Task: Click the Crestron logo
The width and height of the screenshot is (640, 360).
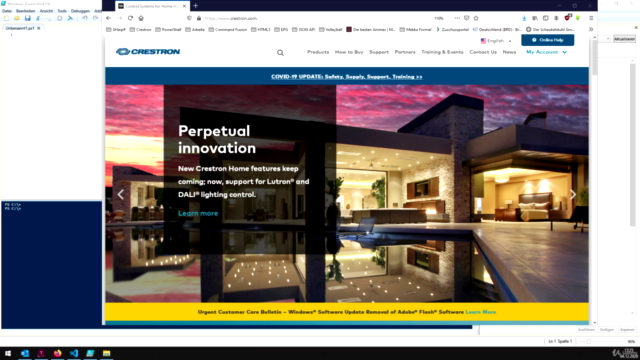Action: 148,51
